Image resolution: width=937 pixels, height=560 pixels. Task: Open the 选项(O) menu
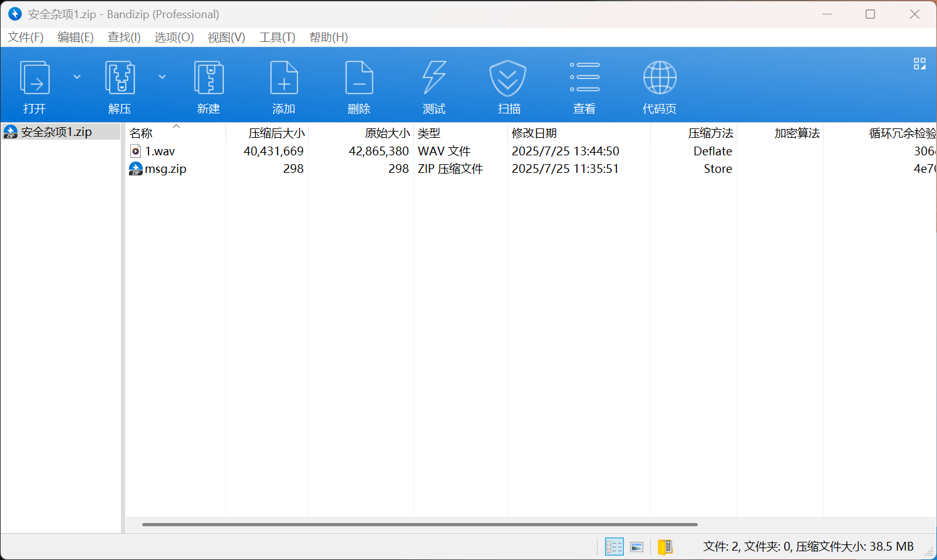click(x=174, y=38)
